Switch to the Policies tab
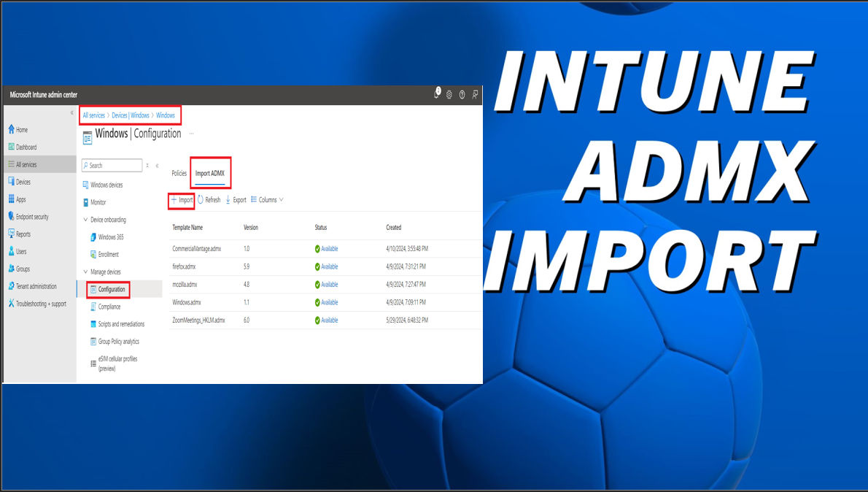Screen dimensions: 868x492 tap(178, 172)
